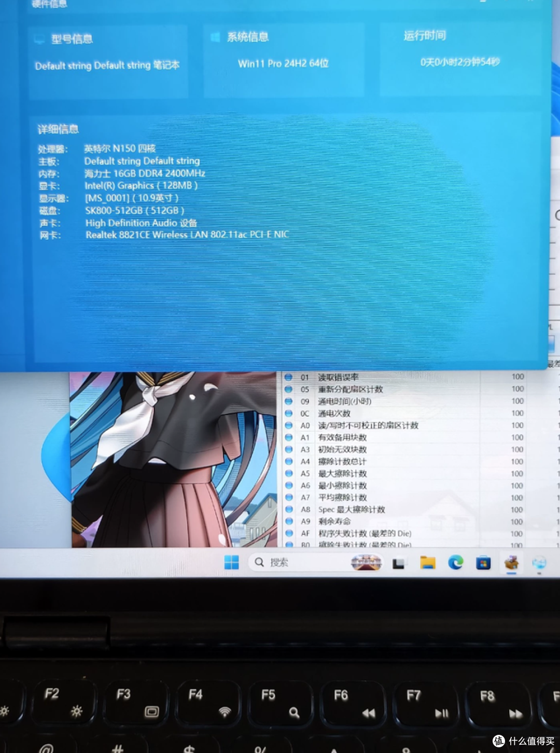Image resolution: width=560 pixels, height=753 pixels.
Task: Click the Default string 笔记本 model text
Action: [x=107, y=65]
